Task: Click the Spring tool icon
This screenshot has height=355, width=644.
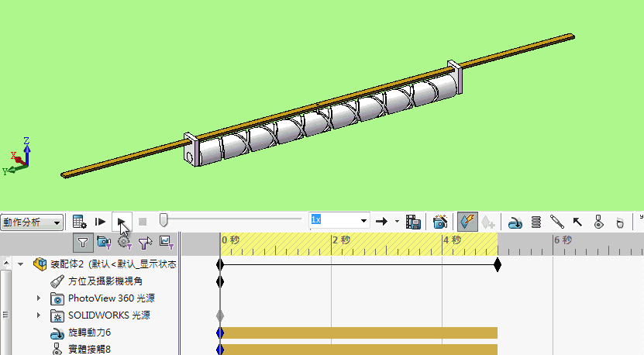Action: coord(536,222)
